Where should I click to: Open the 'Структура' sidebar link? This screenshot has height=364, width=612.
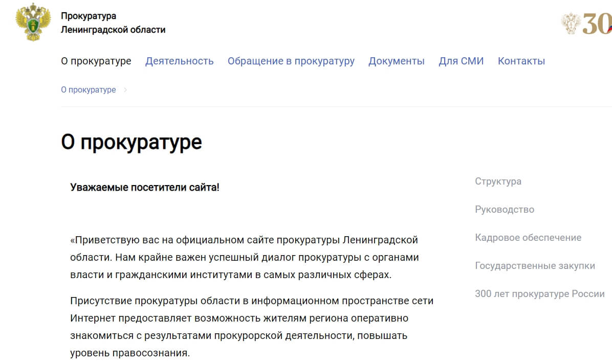pyautogui.click(x=498, y=181)
